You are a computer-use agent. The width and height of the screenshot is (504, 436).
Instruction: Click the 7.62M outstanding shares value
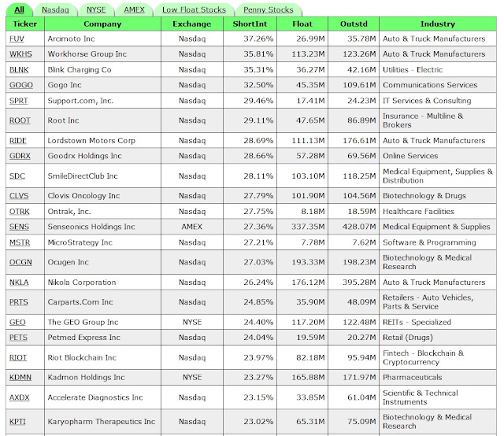tap(364, 242)
